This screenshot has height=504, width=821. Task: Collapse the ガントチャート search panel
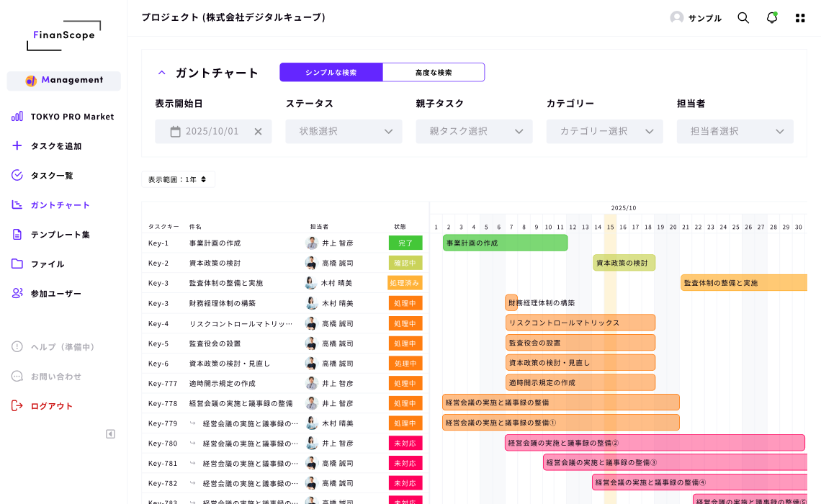pos(162,73)
